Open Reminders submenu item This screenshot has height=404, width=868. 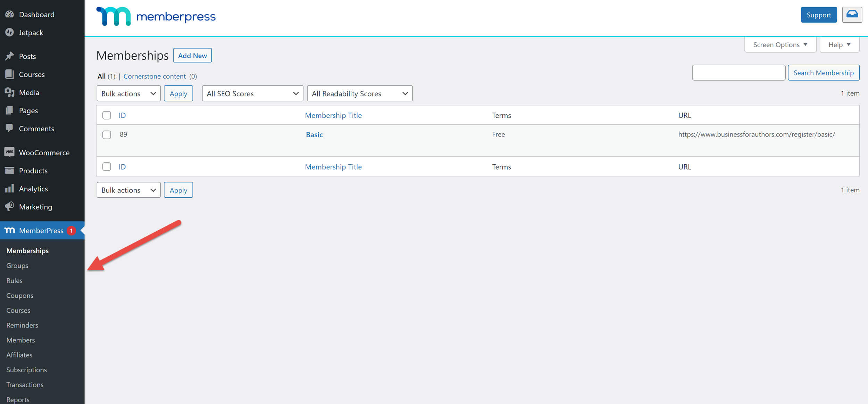pos(22,325)
